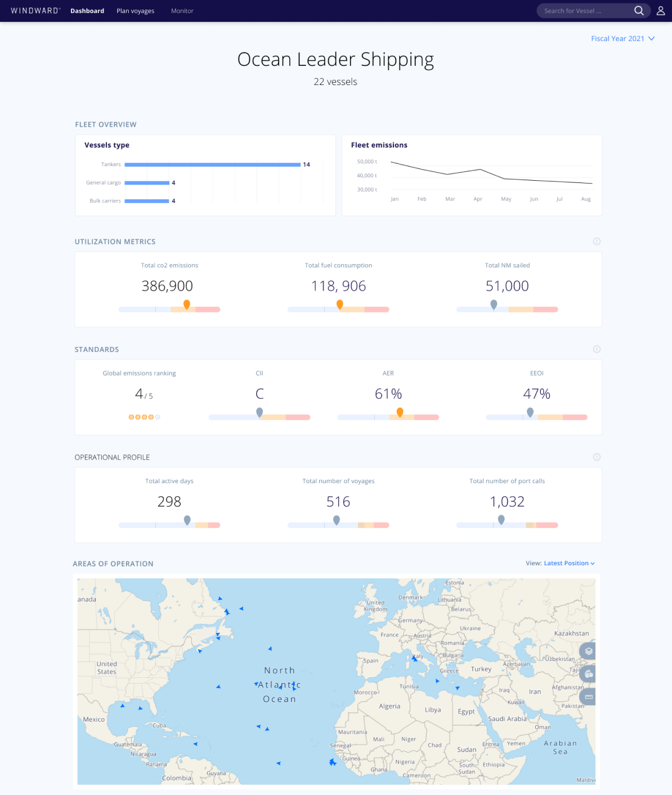Switch to the Monitor tab
Image resolution: width=672 pixels, height=795 pixels.
pos(182,11)
